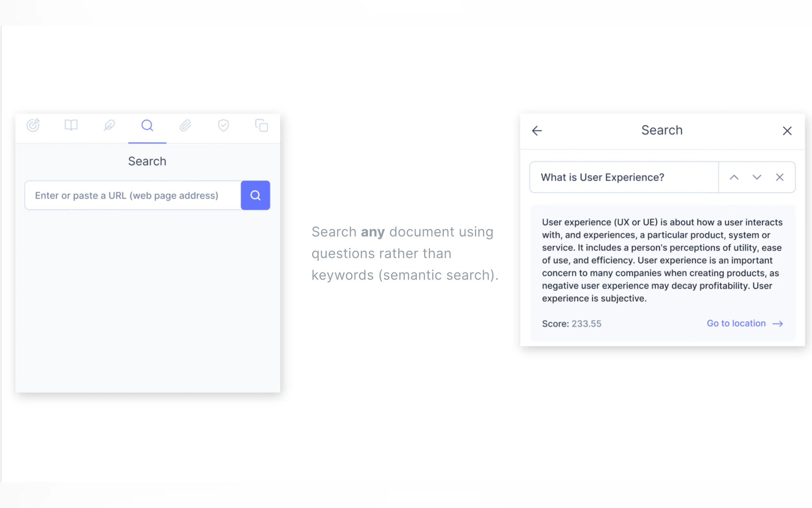Click the copy duplicate icon tab
The image size is (812, 508).
pyautogui.click(x=262, y=125)
